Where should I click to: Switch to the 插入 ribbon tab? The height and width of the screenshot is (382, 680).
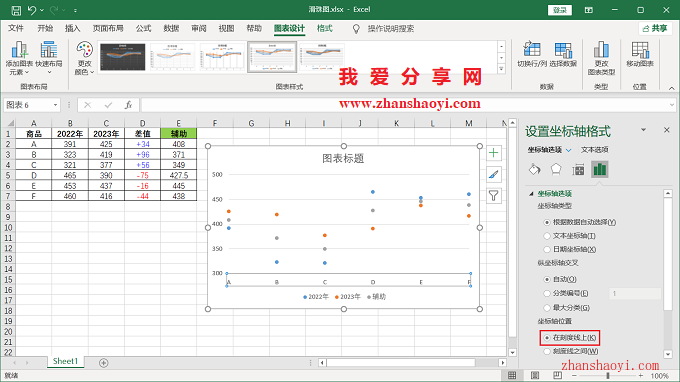(72, 29)
